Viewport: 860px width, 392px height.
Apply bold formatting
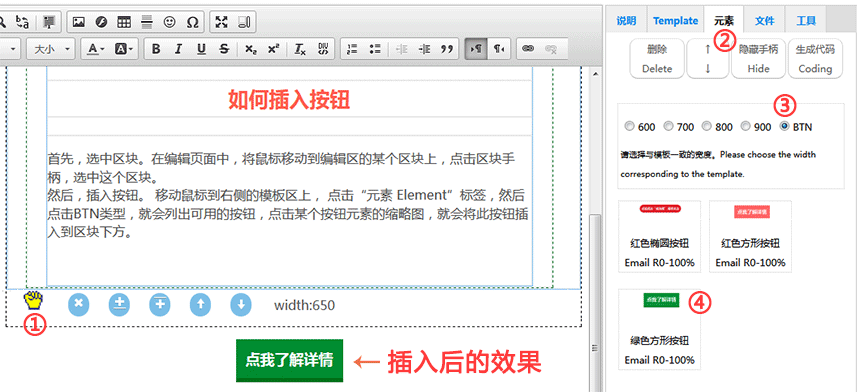pyautogui.click(x=156, y=49)
